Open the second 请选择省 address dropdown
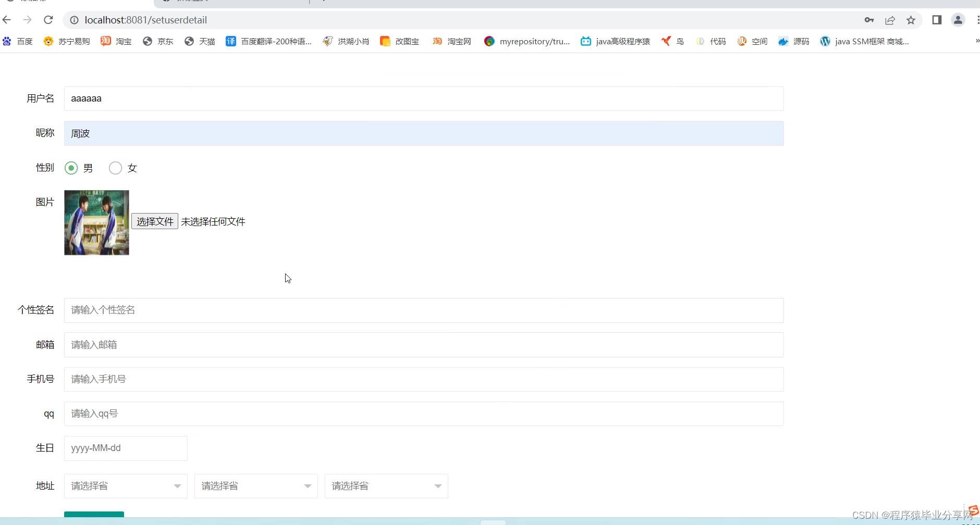The height and width of the screenshot is (525, 980). tap(256, 486)
